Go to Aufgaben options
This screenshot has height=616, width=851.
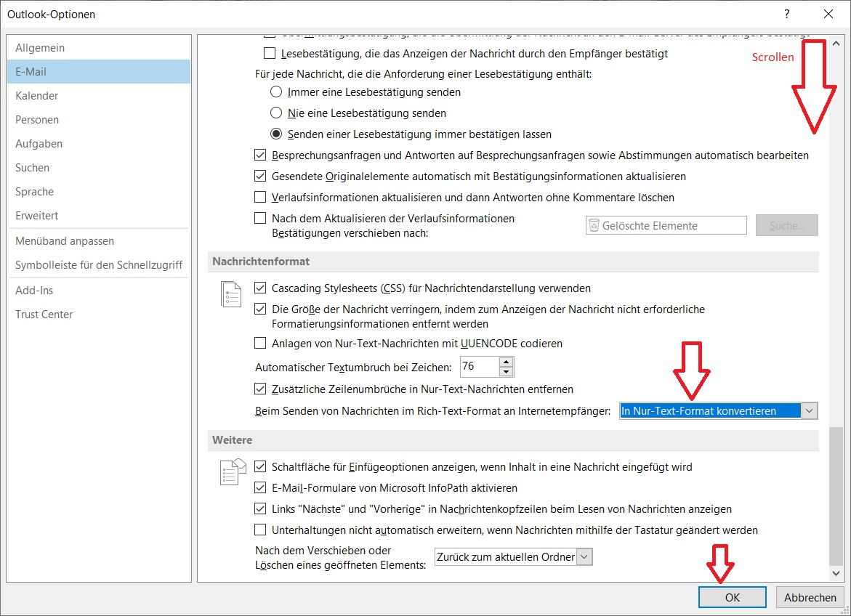(x=99, y=143)
